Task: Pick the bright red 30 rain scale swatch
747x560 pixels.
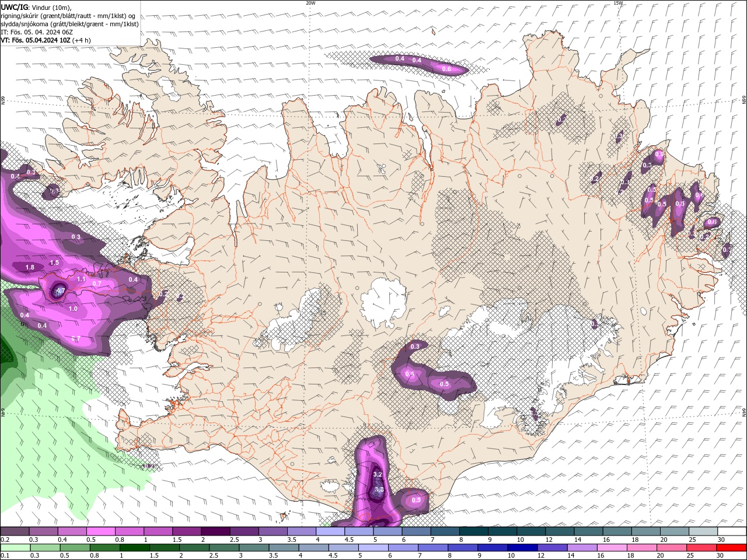Action: [731, 548]
